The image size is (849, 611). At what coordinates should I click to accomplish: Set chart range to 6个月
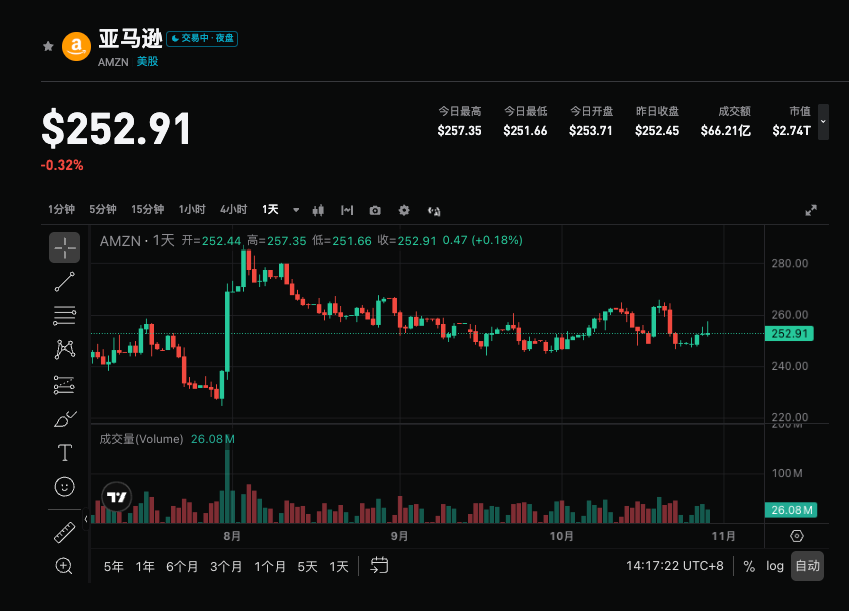(x=182, y=567)
